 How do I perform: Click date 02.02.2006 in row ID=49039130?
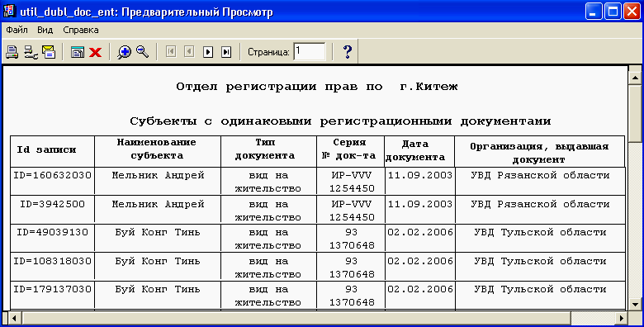[419, 232]
